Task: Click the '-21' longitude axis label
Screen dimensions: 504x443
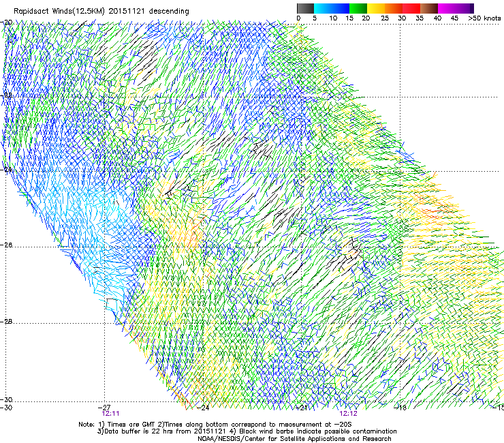Action: tap(301, 408)
